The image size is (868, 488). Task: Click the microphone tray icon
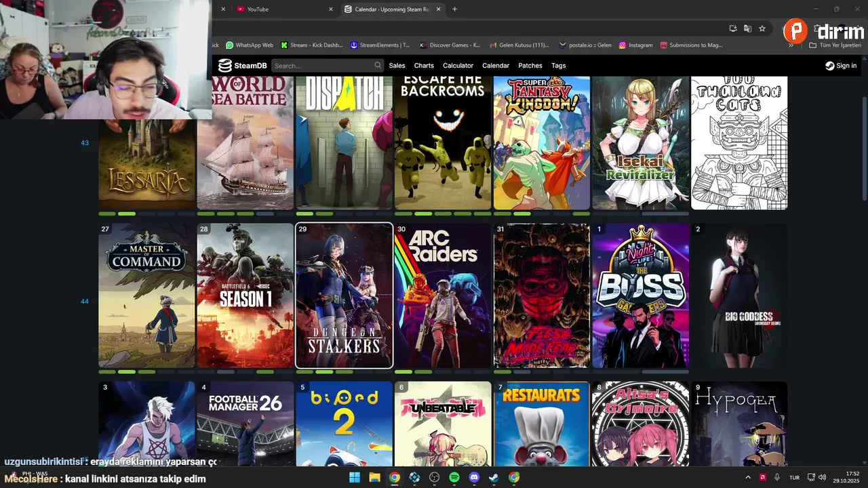coord(777,477)
